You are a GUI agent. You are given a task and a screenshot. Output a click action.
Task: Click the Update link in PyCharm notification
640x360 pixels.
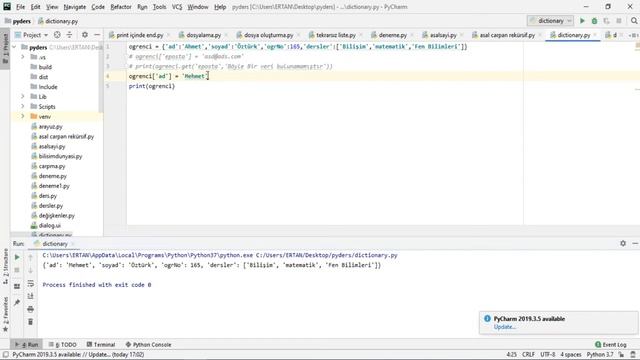[504, 327]
